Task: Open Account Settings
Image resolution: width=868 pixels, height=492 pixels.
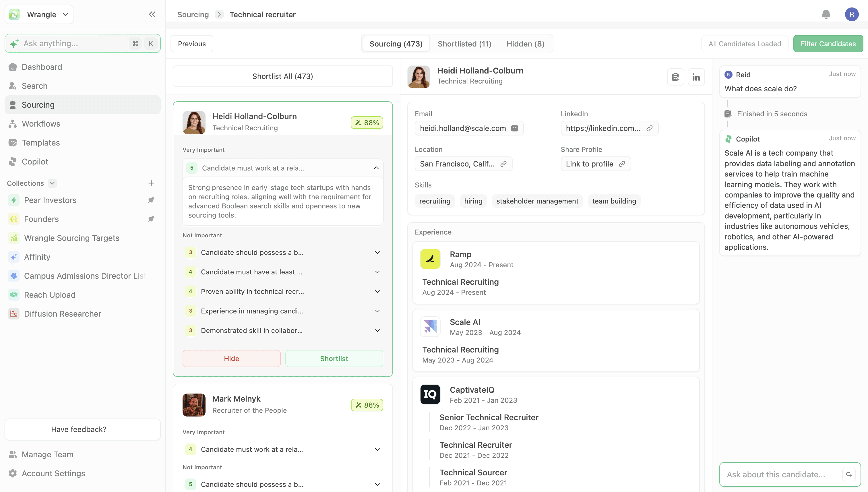Action: [x=82, y=473]
